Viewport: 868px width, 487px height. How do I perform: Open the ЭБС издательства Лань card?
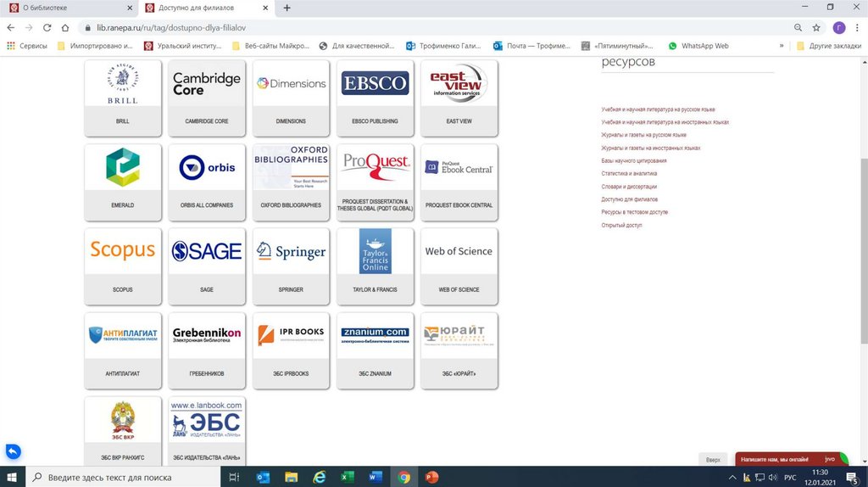click(x=207, y=431)
